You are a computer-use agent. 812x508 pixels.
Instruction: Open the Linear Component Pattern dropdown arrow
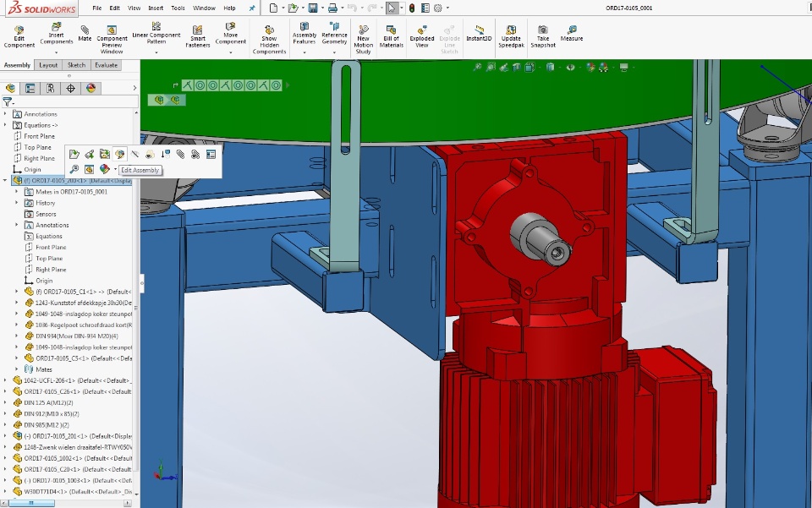click(156, 52)
